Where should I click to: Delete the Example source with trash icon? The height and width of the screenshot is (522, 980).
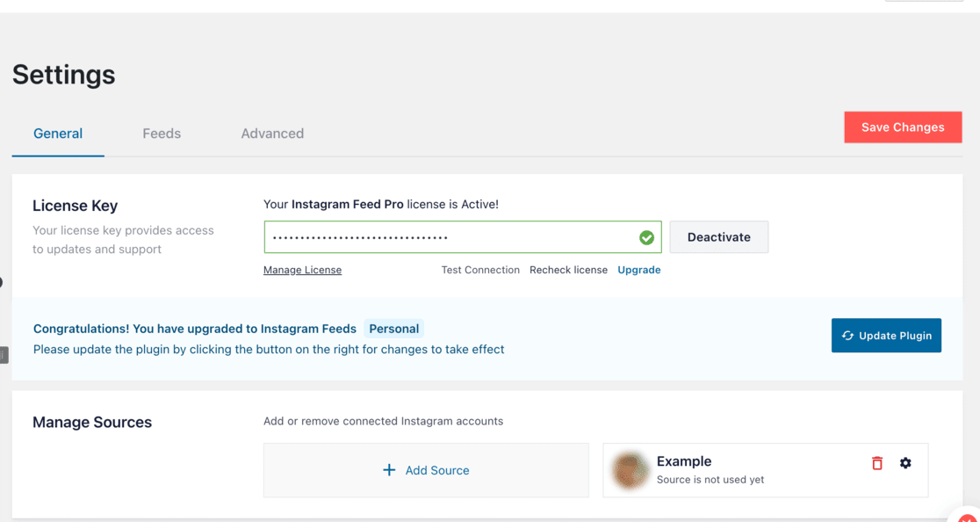pyautogui.click(x=876, y=463)
